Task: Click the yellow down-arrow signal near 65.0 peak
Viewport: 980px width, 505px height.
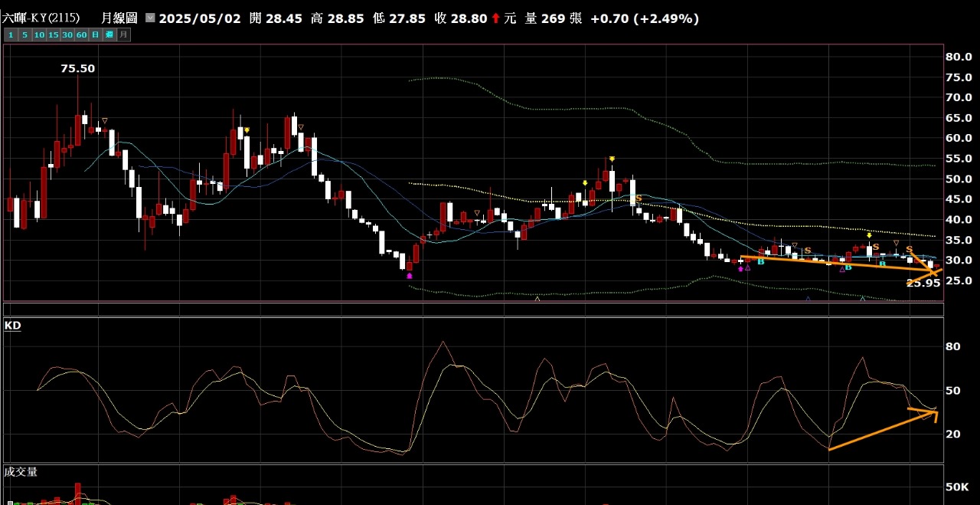Action: [247, 130]
